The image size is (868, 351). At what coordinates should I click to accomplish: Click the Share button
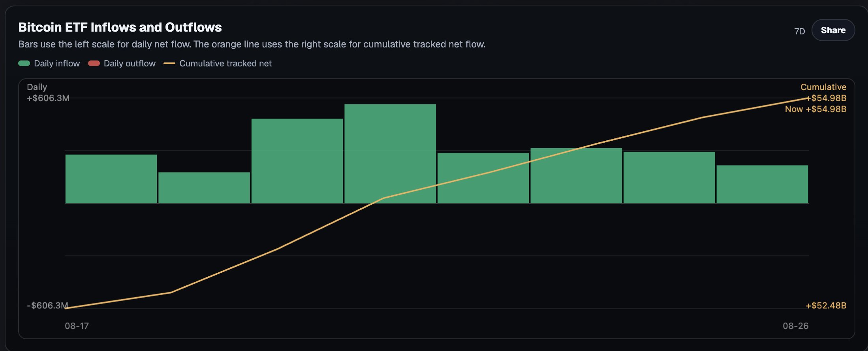coord(833,30)
